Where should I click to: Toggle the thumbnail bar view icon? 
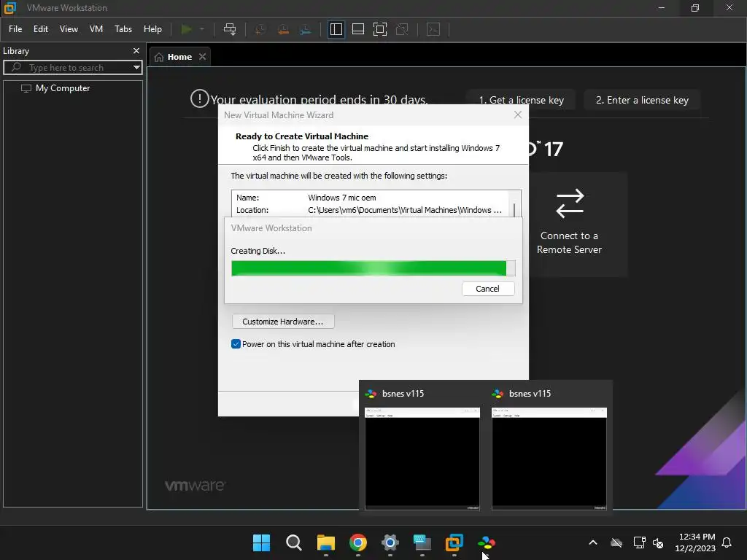pyautogui.click(x=357, y=29)
